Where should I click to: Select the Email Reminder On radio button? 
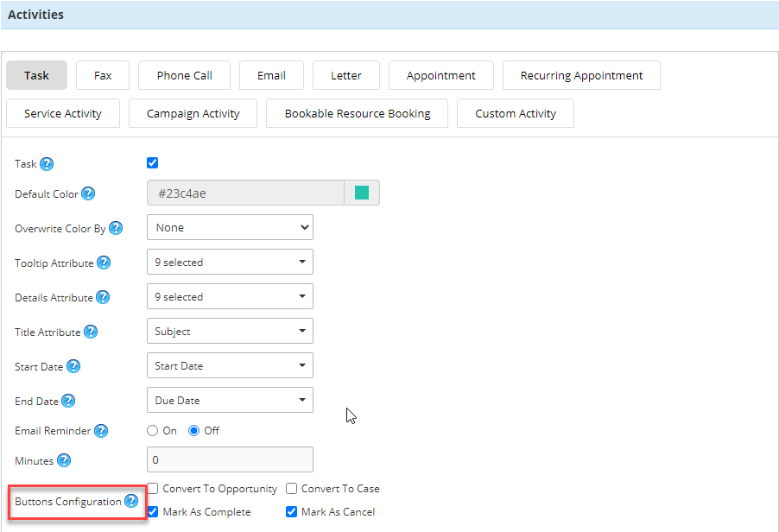tap(153, 430)
